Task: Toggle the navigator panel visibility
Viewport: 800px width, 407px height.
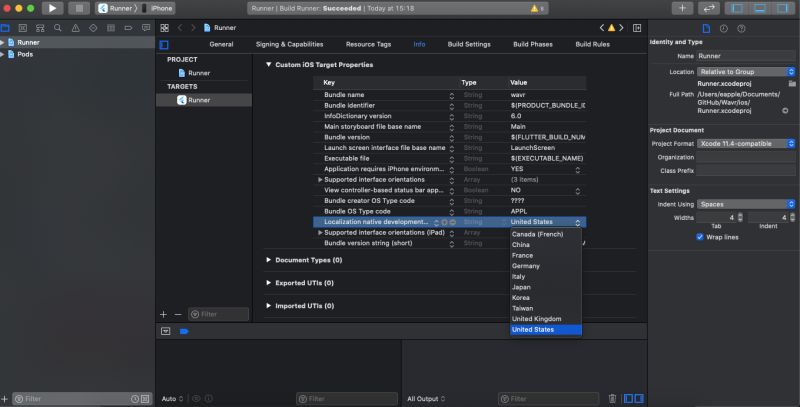Action: 737,8
